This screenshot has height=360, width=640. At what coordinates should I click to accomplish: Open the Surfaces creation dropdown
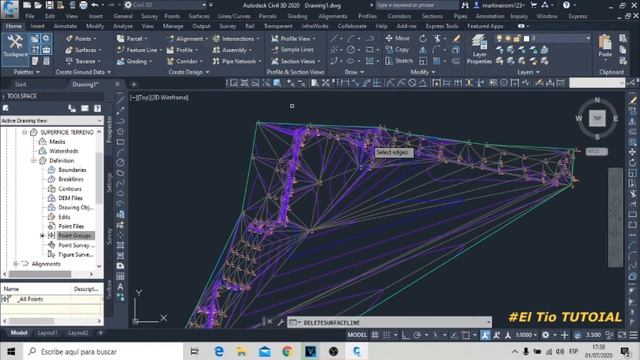point(83,50)
